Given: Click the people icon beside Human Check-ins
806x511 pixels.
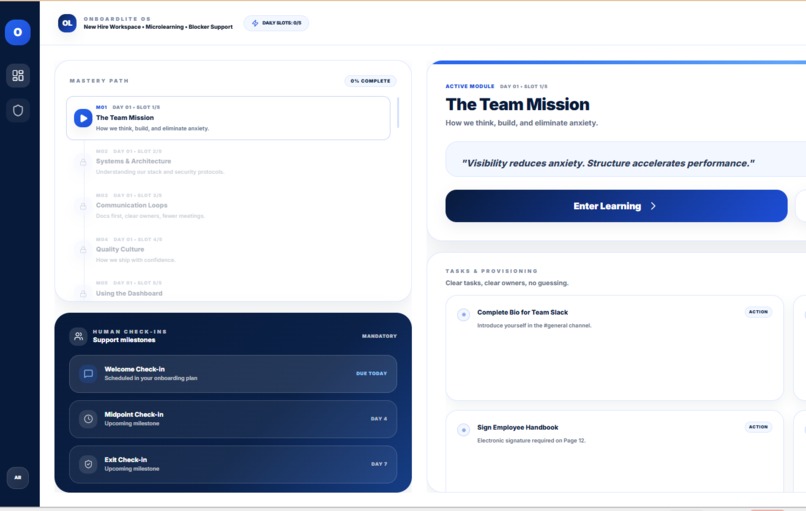Looking at the screenshot, I should click(78, 336).
